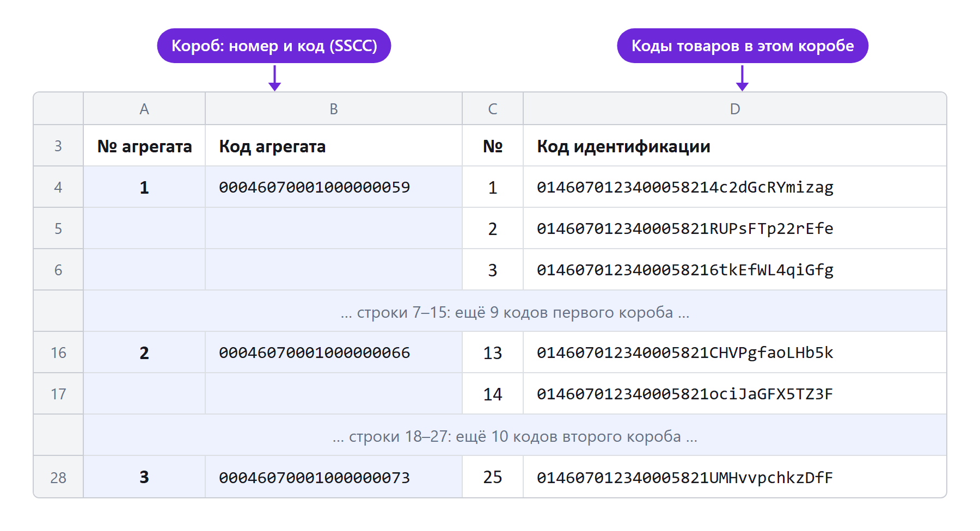The image size is (980, 531).
Task: Select row 16 header
Action: point(58,353)
